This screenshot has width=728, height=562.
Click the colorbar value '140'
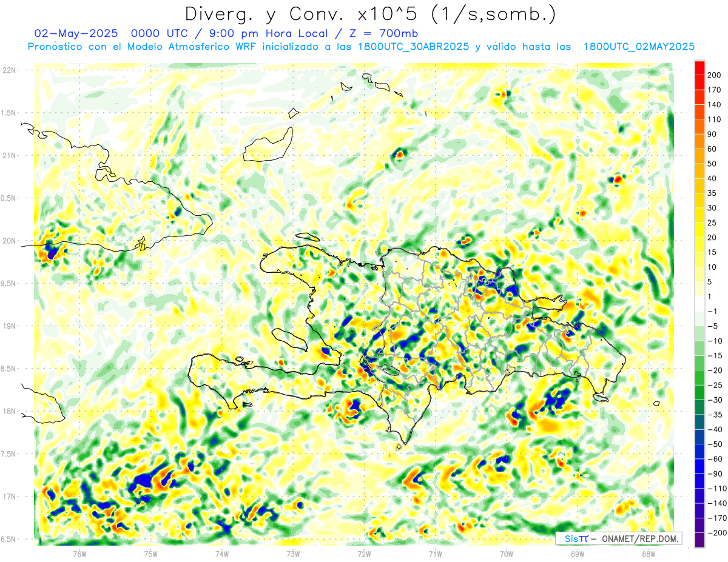pyautogui.click(x=714, y=105)
